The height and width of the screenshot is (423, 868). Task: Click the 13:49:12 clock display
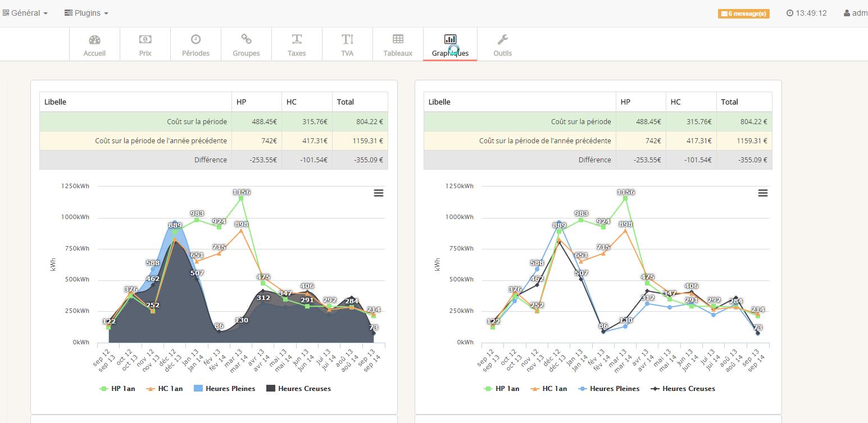pyautogui.click(x=807, y=13)
